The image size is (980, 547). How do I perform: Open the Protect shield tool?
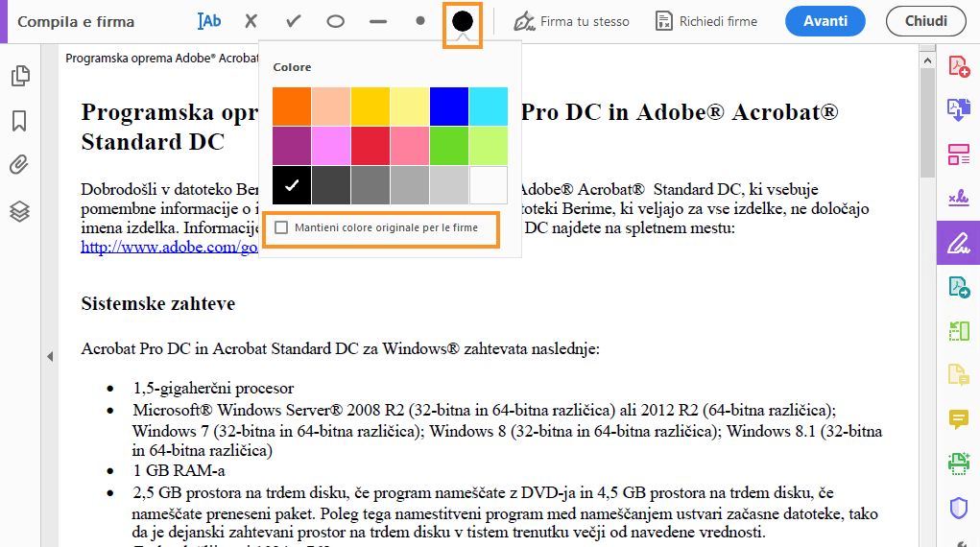[959, 508]
